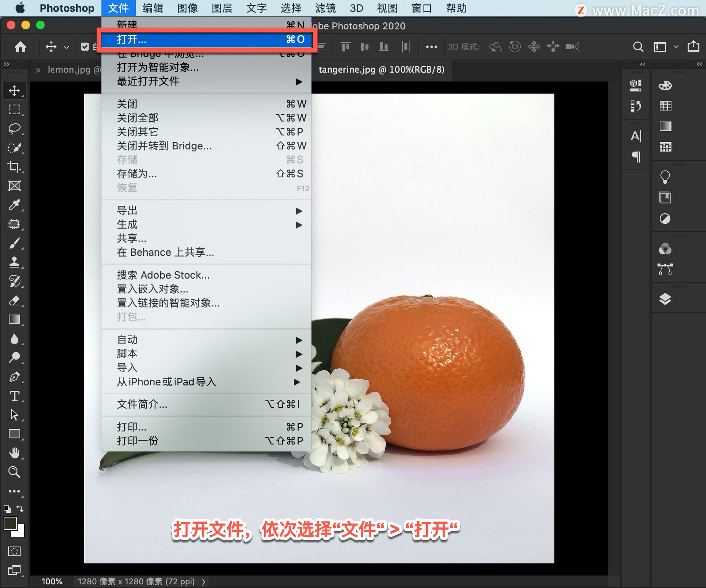Switch to the tangerine.jpg document tab
Image resolution: width=706 pixels, height=588 pixels.
point(382,69)
